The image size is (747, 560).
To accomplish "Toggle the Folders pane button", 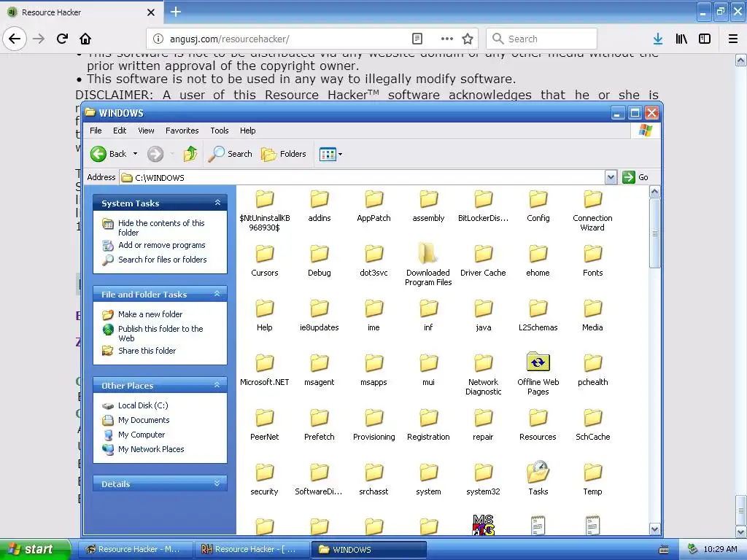I will 284,154.
